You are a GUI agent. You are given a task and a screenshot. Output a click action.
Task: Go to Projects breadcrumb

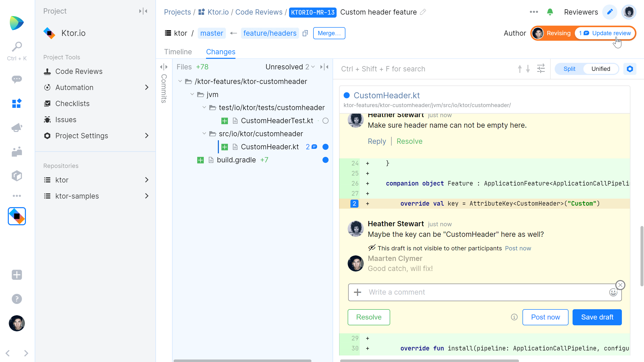coord(177,12)
